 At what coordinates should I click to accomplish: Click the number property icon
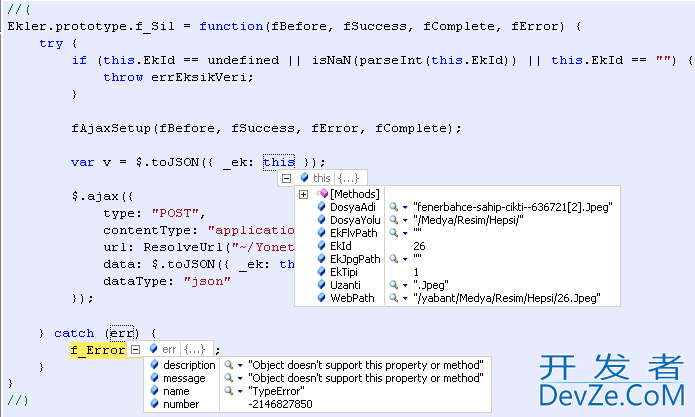(154, 404)
